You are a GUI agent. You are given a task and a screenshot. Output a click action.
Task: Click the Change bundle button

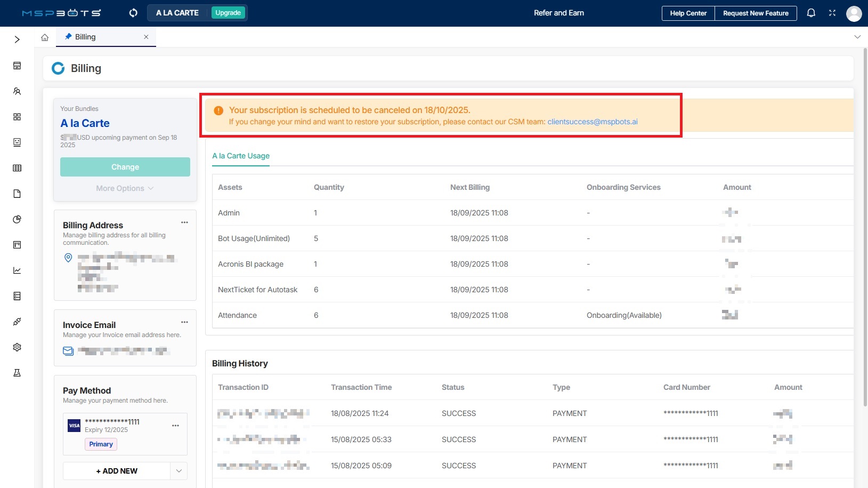[125, 167]
